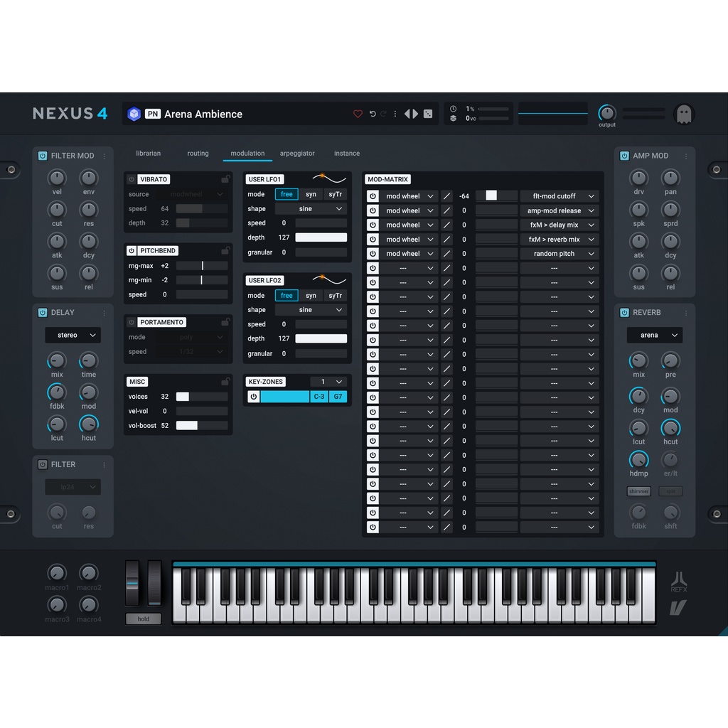Viewport: 728px width, 728px height.
Task: Open Delay mode dropdown showing stereo
Action: (73, 336)
